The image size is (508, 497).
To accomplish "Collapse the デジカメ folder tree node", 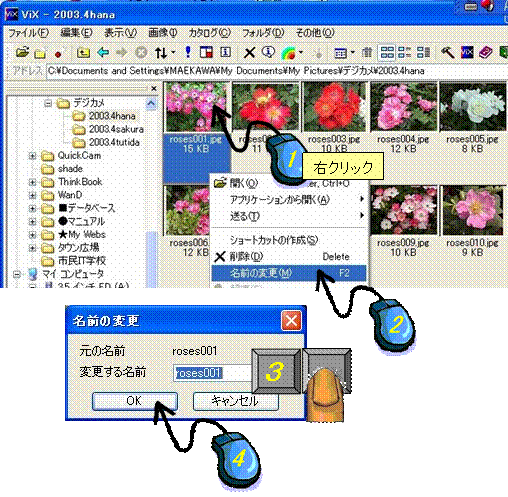I will tap(48, 103).
